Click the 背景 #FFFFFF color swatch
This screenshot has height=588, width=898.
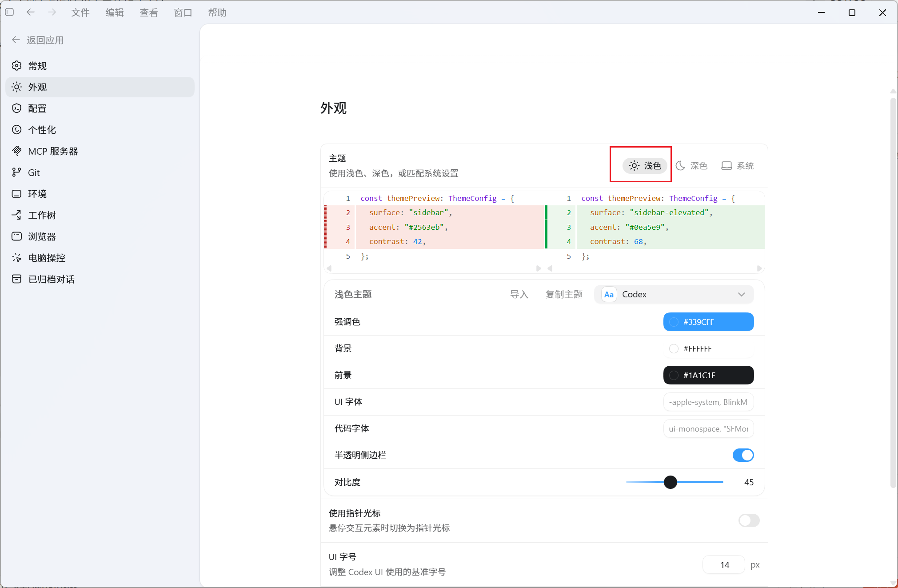708,348
